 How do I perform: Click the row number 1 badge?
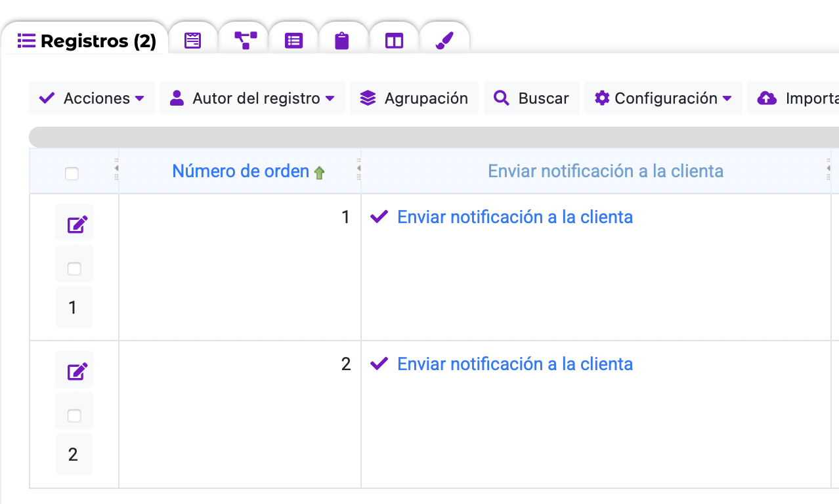coord(74,306)
